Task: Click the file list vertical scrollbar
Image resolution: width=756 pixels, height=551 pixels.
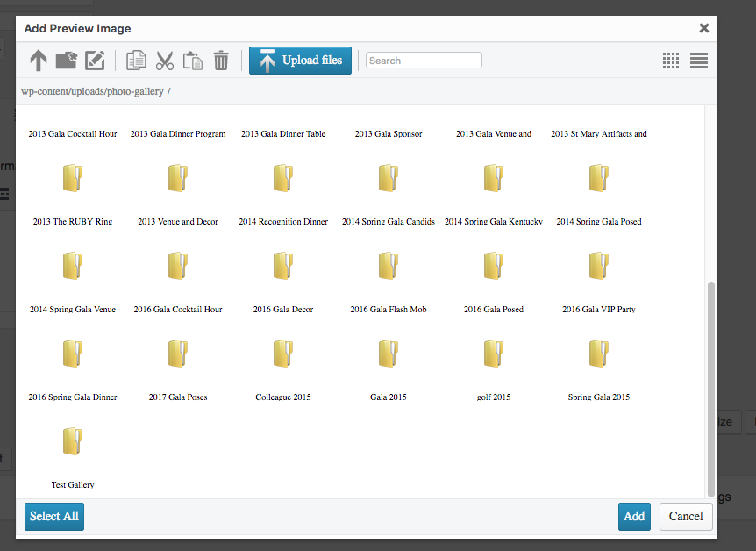Action: click(710, 386)
